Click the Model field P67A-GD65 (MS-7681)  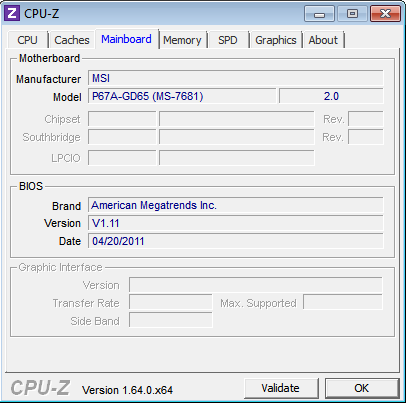pos(182,96)
